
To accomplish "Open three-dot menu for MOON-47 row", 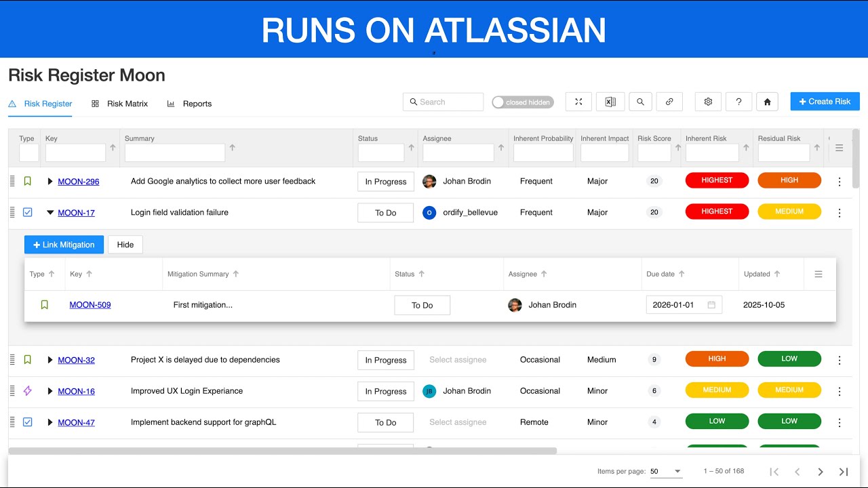I will [840, 423].
